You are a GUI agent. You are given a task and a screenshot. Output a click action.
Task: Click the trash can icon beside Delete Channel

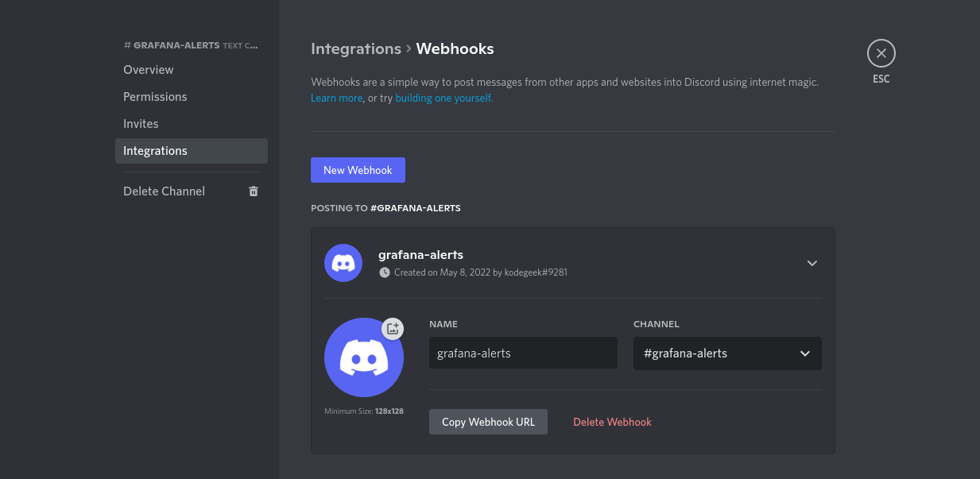(254, 191)
